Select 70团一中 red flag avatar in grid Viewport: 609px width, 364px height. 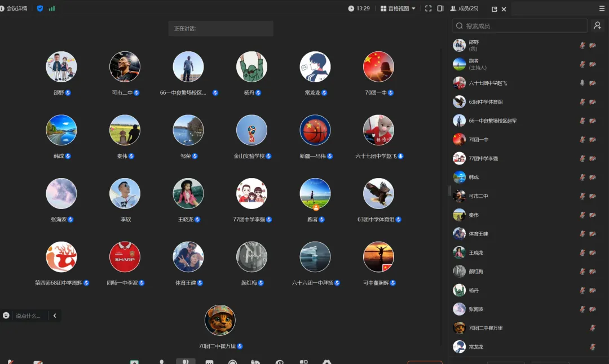(x=379, y=66)
